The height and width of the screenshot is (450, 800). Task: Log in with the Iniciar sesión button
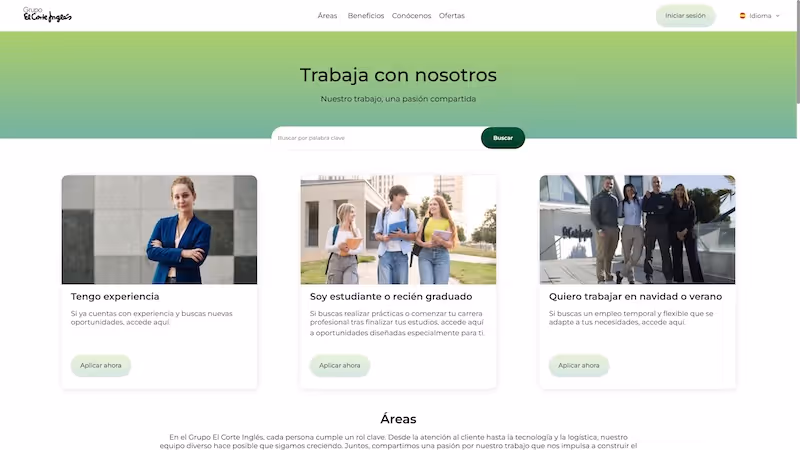click(x=685, y=16)
